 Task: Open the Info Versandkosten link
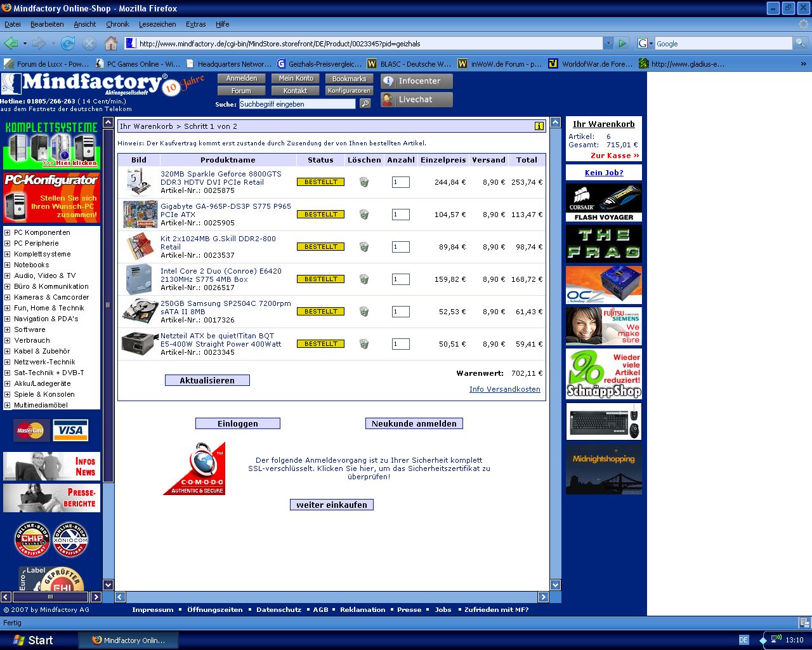(505, 389)
